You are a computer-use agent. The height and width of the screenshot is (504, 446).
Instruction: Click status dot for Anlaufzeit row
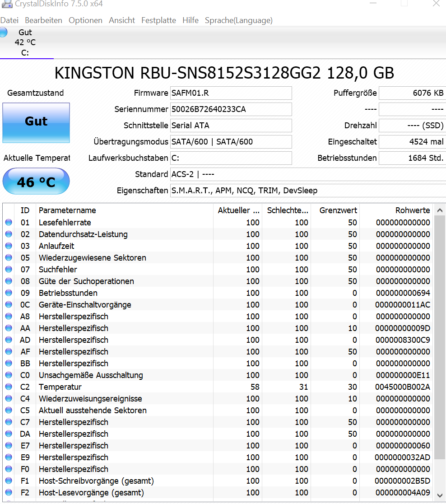(9, 246)
